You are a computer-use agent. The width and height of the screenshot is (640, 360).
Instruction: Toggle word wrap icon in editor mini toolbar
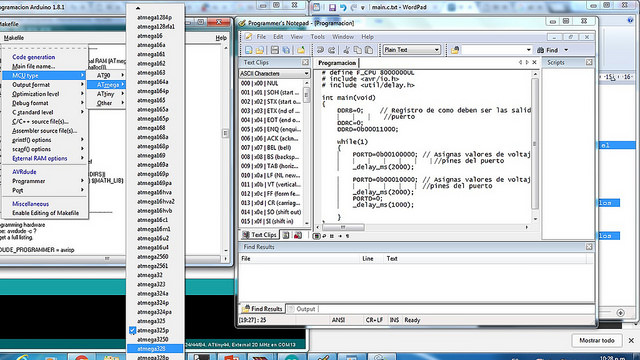(x=324, y=236)
